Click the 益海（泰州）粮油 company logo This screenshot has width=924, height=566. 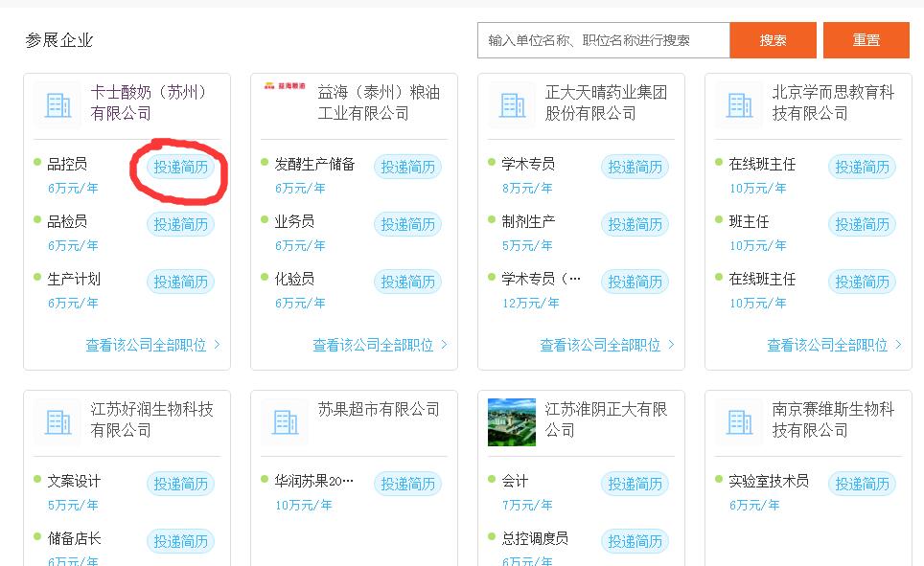(285, 86)
